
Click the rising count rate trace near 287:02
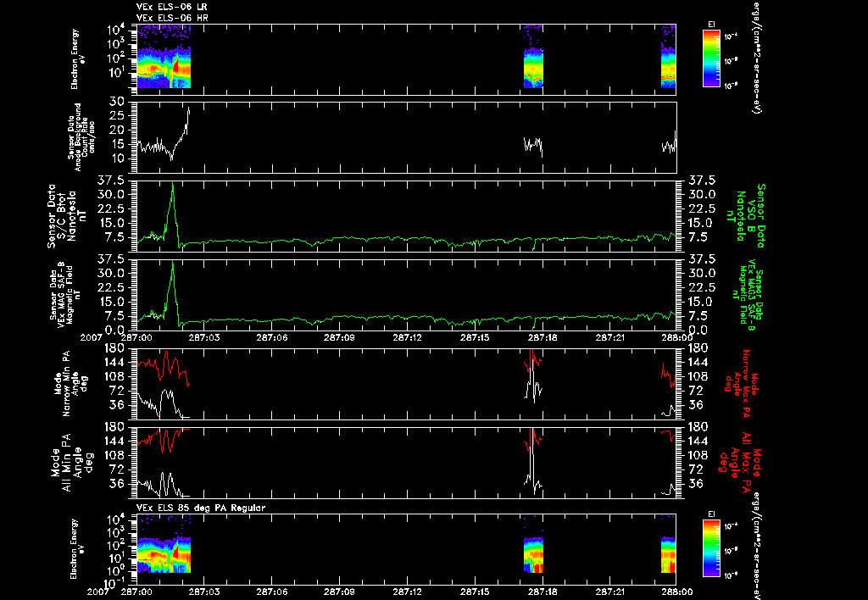pyautogui.click(x=184, y=129)
